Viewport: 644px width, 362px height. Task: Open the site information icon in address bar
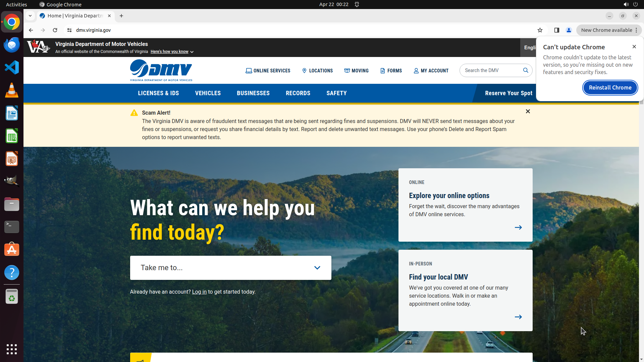tap(69, 30)
